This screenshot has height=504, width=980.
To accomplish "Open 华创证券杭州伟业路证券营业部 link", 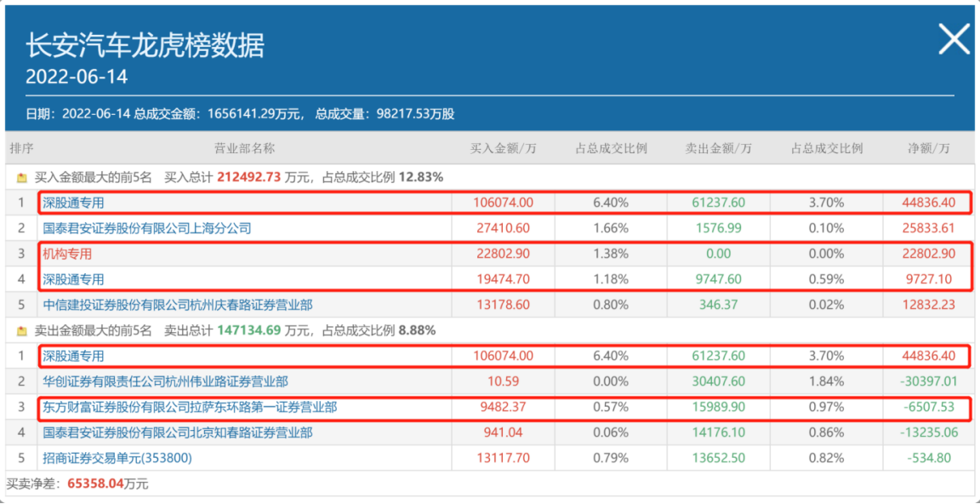I will [x=166, y=381].
